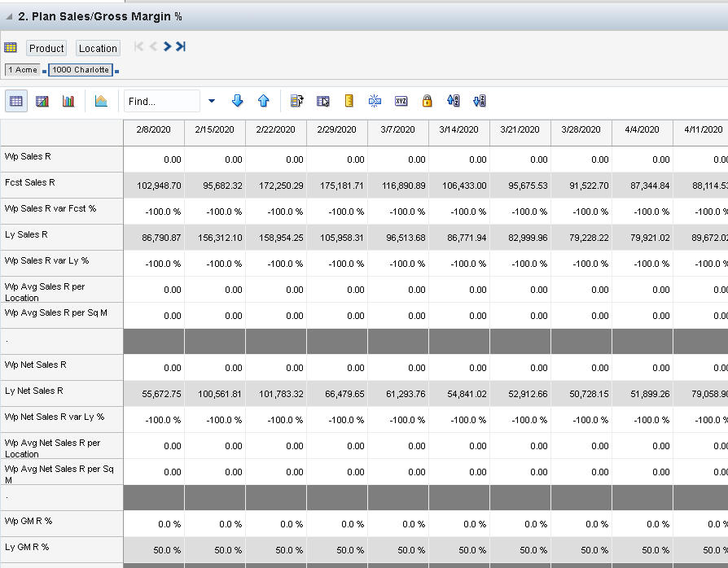Screen dimensions: 728x568
Task: Click last year sales cell 79,921.02
Action: [642, 238]
